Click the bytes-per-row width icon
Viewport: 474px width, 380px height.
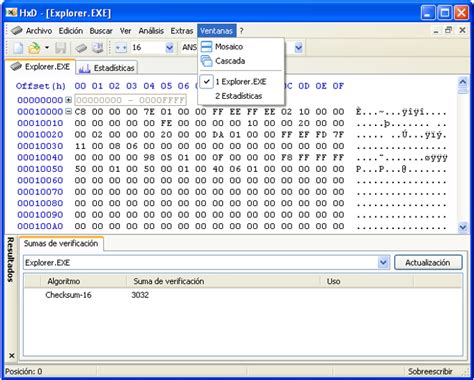pos(121,48)
